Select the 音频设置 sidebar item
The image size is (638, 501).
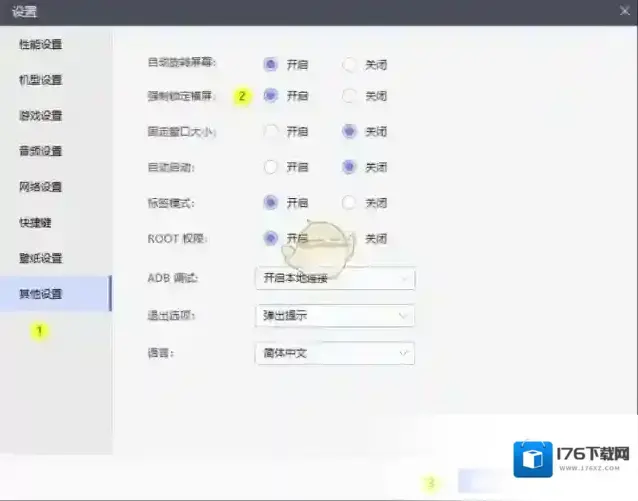tap(41, 151)
